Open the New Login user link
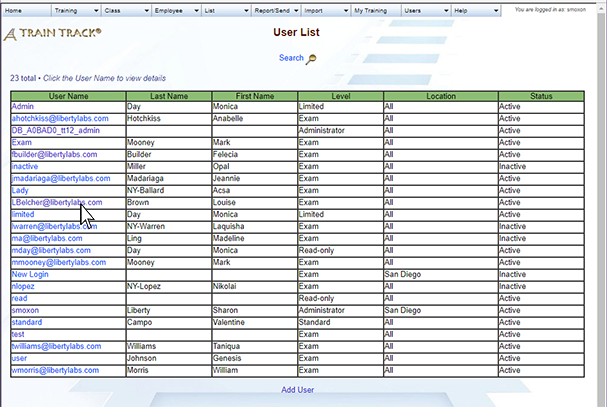607x407 pixels. tap(30, 275)
